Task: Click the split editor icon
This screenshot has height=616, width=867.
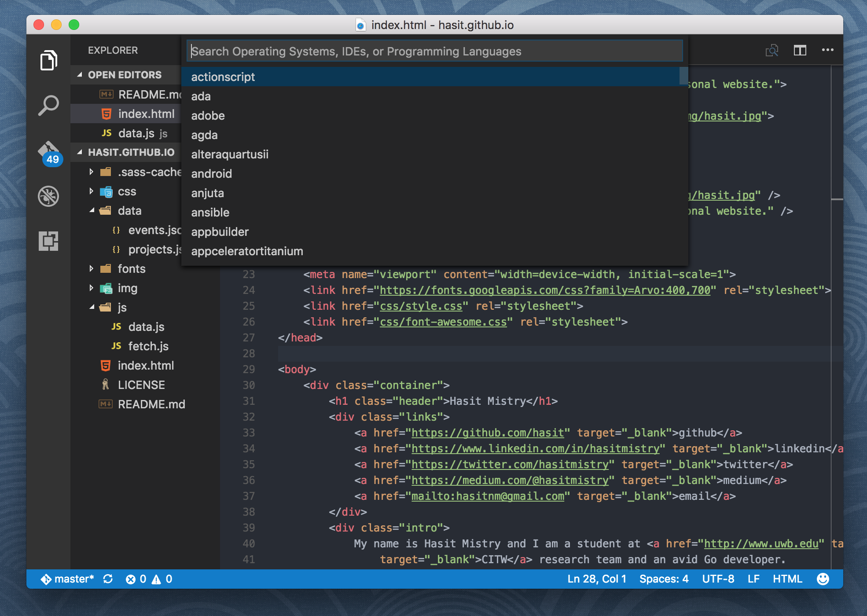Action: point(800,51)
